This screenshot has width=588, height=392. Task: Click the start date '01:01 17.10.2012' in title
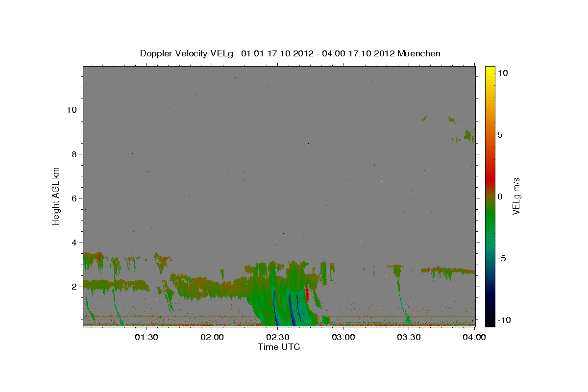point(277,53)
